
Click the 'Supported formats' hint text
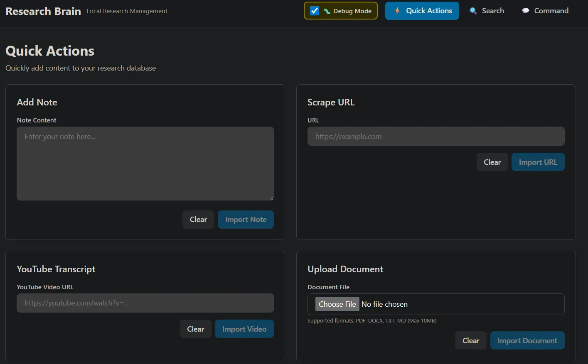tap(372, 320)
